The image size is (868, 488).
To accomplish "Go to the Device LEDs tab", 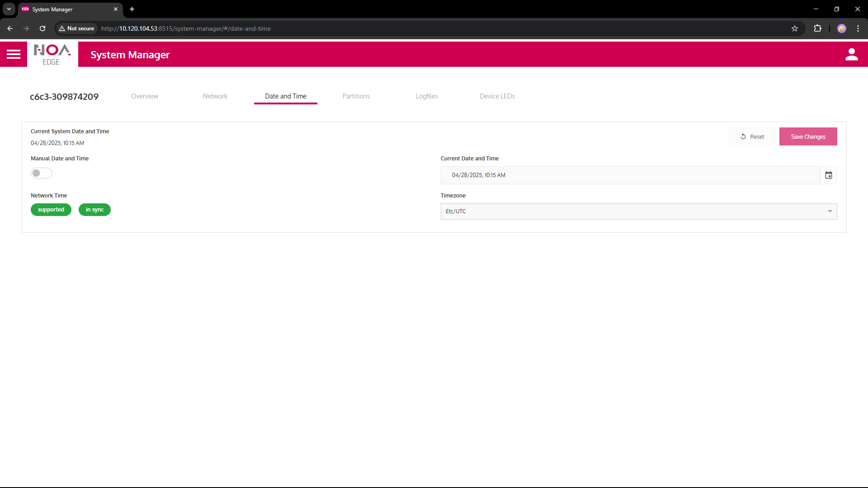I will [x=497, y=96].
